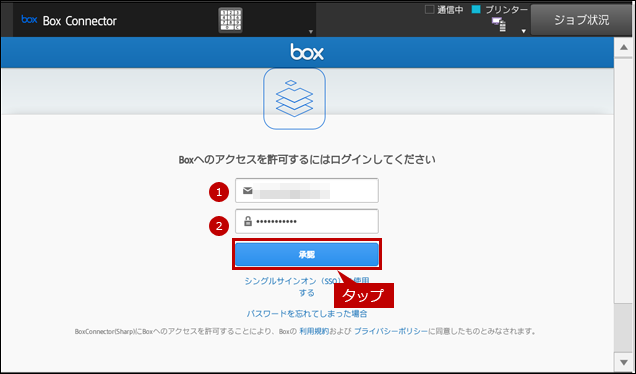Viewport: 636px width, 374px height.
Task: Click the lock icon in password field
Action: (x=248, y=221)
